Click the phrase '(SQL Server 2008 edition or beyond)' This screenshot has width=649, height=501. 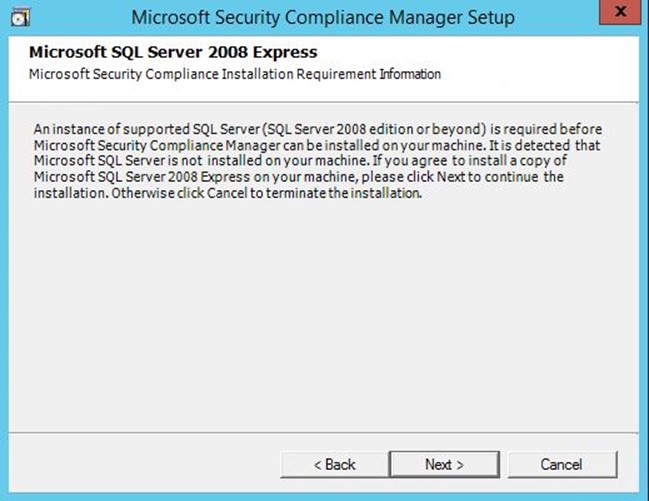(374, 129)
